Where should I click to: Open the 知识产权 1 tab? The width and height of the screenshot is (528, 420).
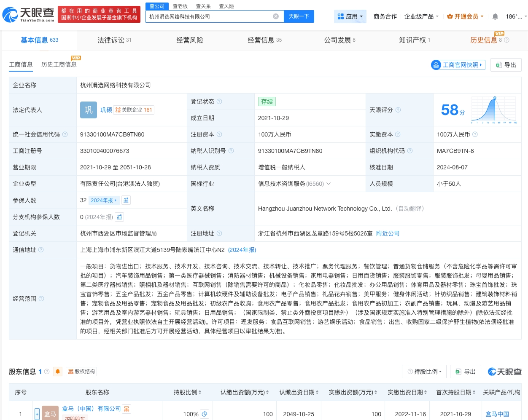pyautogui.click(x=415, y=40)
